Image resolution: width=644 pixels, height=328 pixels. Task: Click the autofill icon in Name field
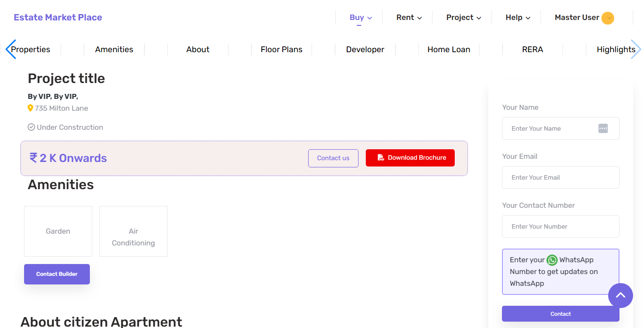(603, 128)
